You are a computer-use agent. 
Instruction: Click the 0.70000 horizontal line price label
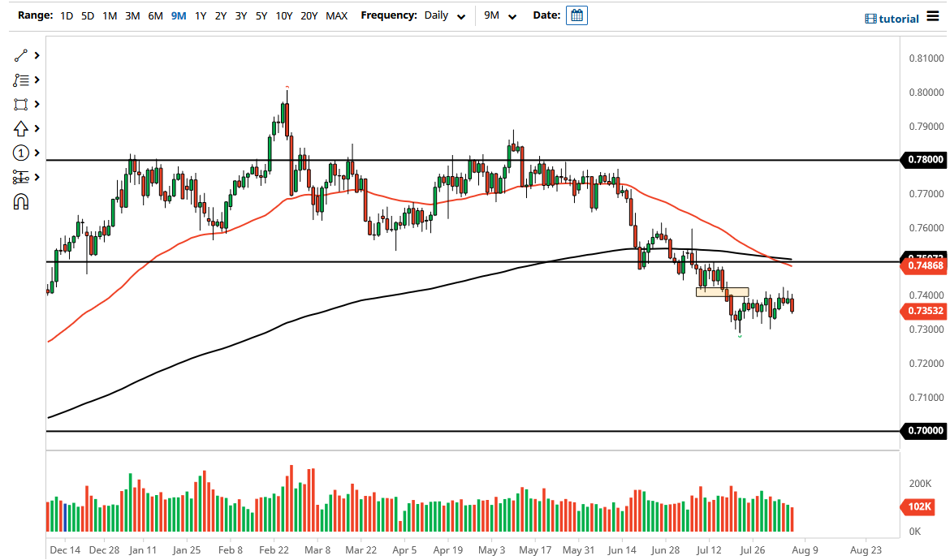[x=925, y=430]
